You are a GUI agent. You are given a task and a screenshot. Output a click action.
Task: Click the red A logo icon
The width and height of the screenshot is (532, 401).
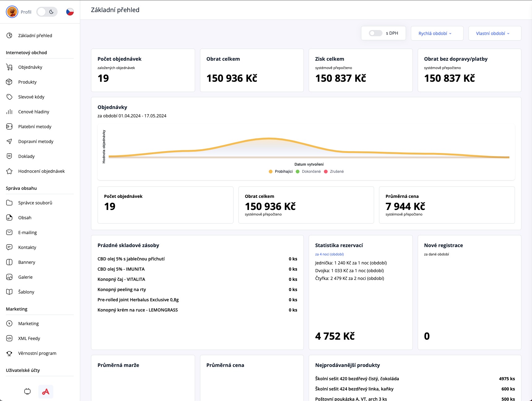[46, 391]
